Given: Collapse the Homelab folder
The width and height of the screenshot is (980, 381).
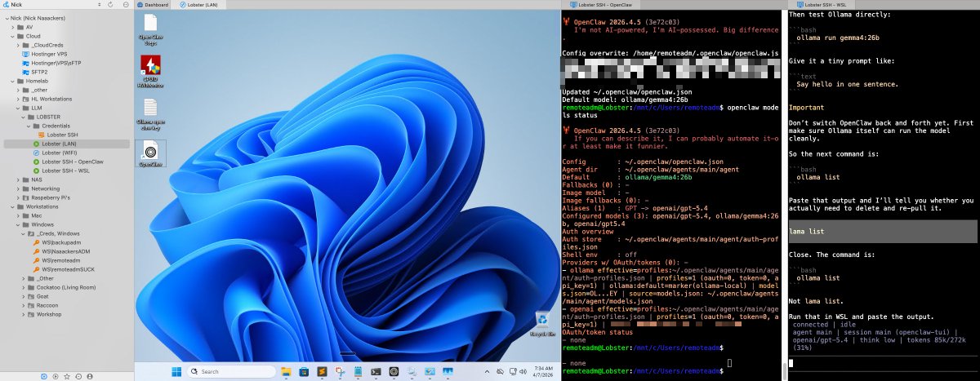Looking at the screenshot, I should (13, 81).
